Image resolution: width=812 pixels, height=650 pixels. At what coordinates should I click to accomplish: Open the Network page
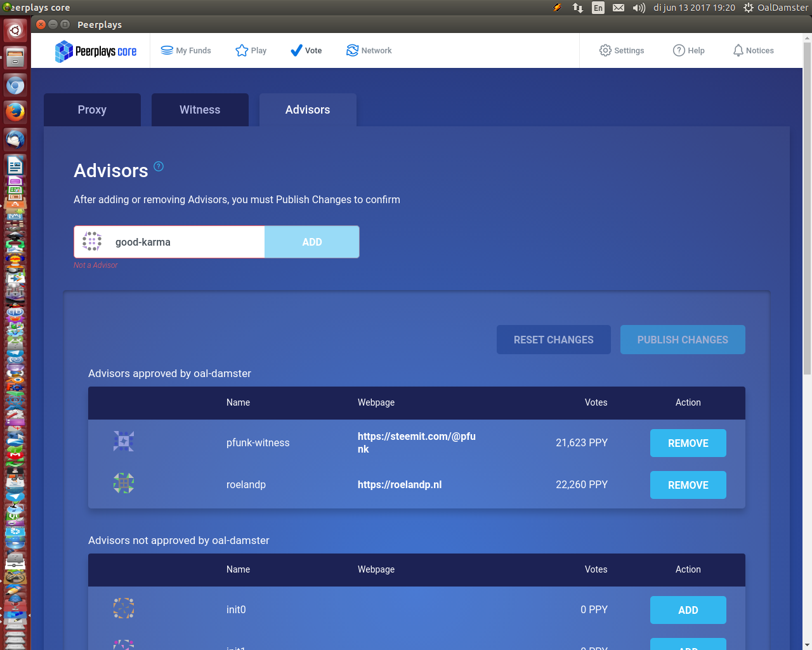[x=369, y=51]
